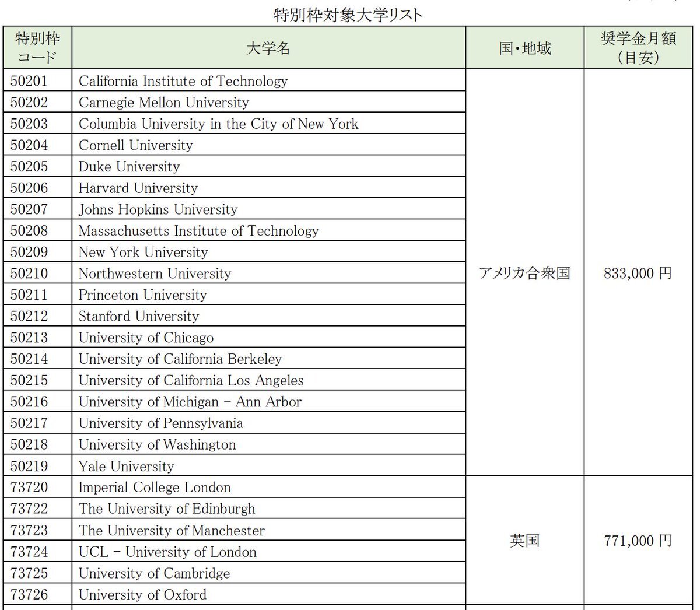The width and height of the screenshot is (700, 610).
Task: Select the 英国 region cell
Action: [x=525, y=541]
